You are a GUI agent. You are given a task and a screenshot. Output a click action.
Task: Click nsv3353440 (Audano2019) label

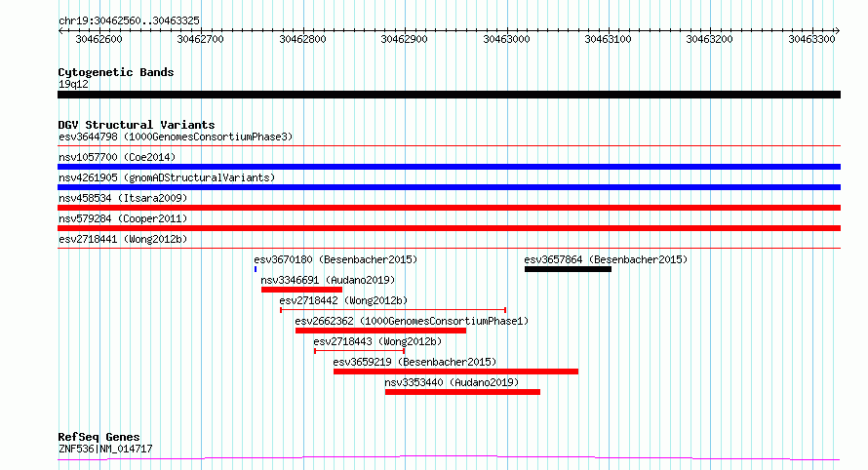click(452, 382)
